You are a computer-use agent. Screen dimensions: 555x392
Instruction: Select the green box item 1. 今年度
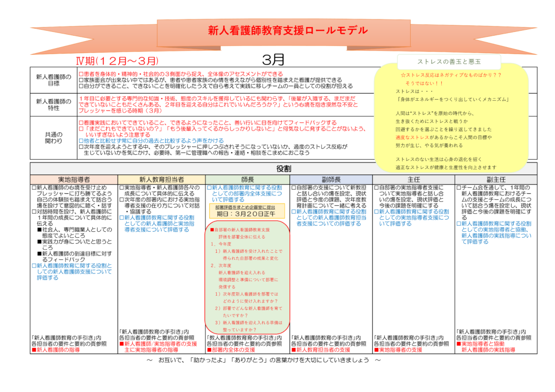[x=221, y=244]
